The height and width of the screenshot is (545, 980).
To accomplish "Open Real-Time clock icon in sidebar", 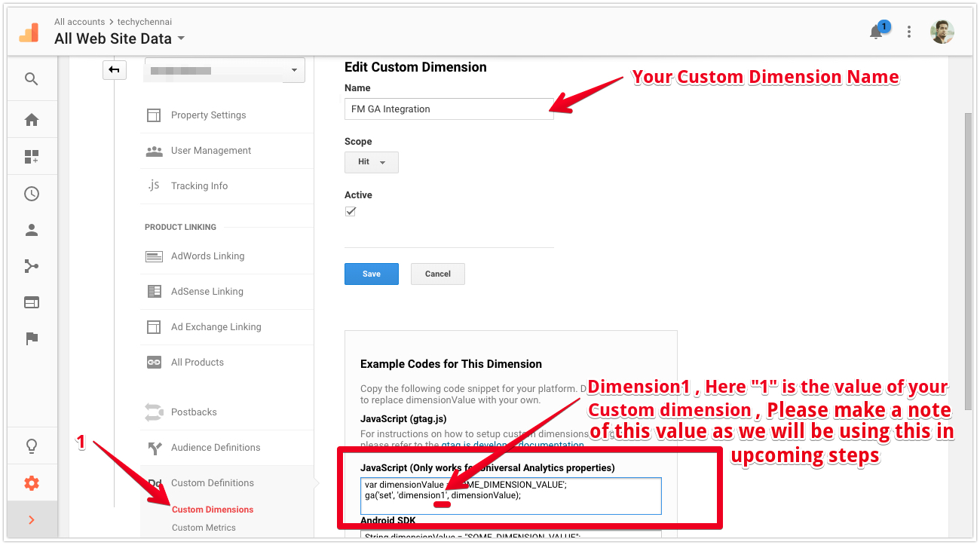I will (x=32, y=194).
